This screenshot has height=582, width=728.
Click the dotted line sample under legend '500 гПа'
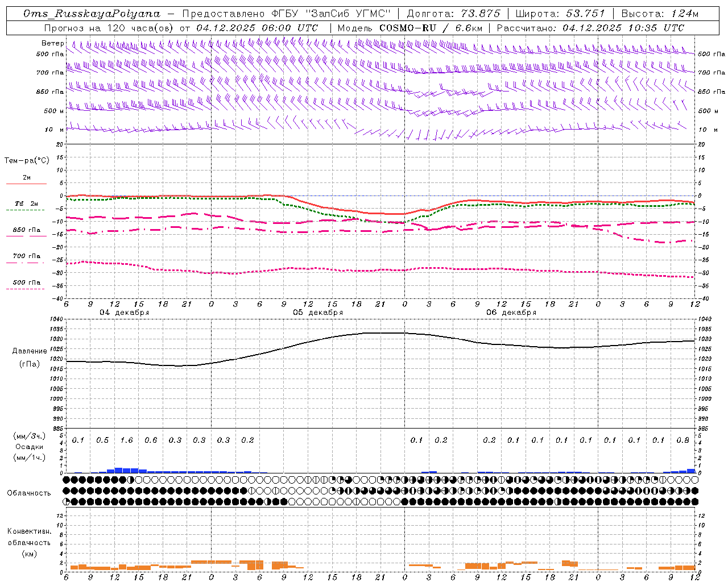pyautogui.click(x=25, y=289)
